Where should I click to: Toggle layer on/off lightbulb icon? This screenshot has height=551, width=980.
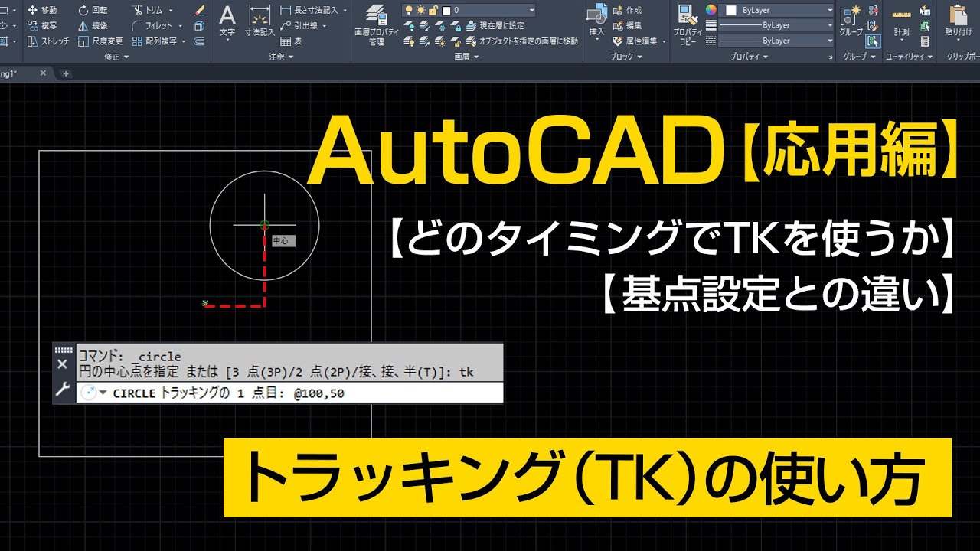click(x=409, y=10)
